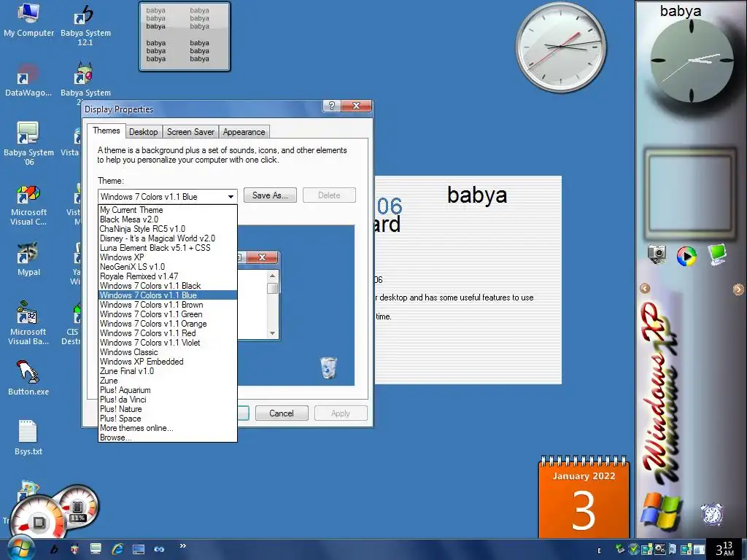This screenshot has height=560, width=747.
Task: Choose Luna Element Black v5.1 theme
Action: [168, 248]
